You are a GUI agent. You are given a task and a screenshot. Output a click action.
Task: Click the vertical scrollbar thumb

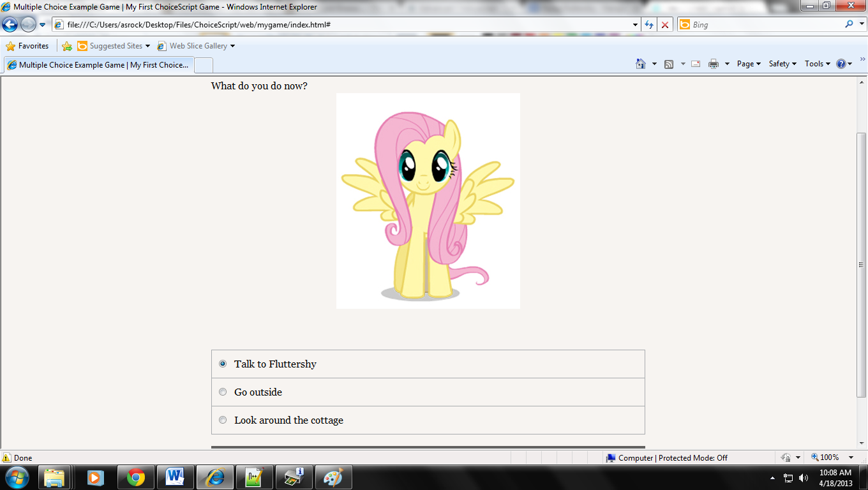[x=862, y=265]
